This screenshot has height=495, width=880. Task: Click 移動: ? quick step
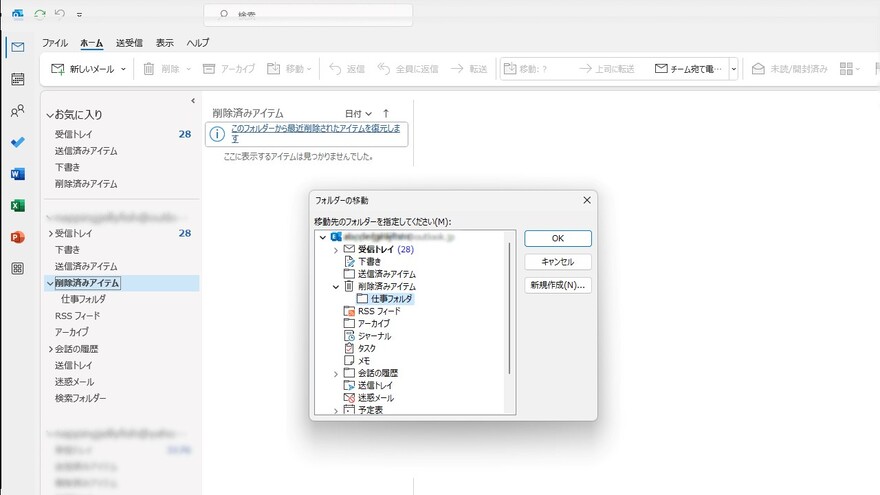(526, 69)
